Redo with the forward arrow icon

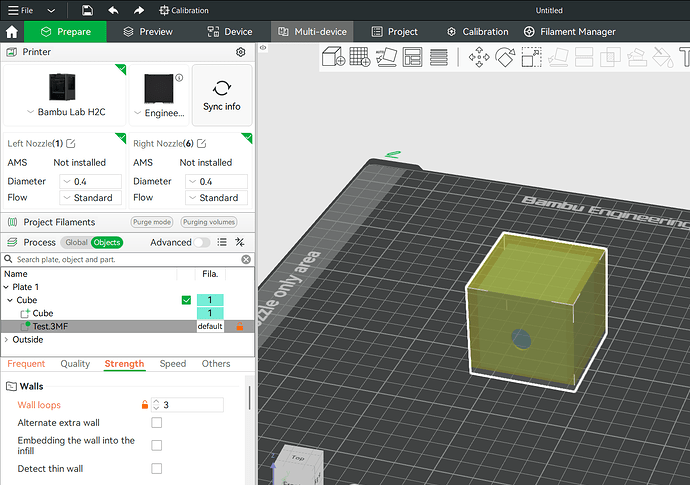point(139,10)
